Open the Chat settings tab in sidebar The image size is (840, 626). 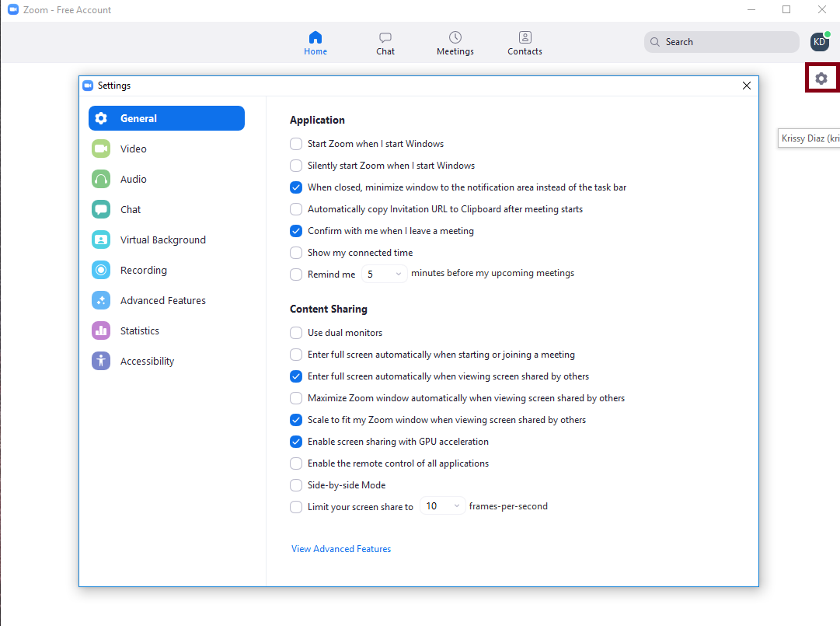point(166,209)
